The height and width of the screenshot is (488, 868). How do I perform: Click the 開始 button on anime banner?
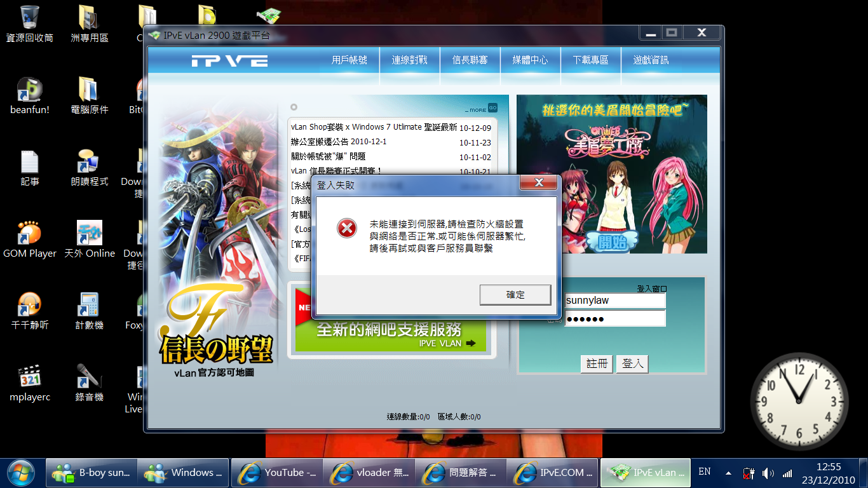click(x=611, y=241)
